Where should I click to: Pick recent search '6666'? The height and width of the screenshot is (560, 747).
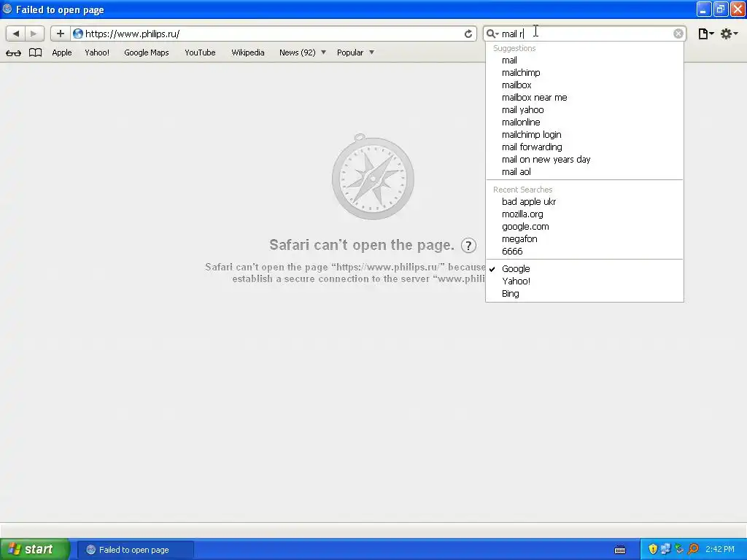(584, 252)
